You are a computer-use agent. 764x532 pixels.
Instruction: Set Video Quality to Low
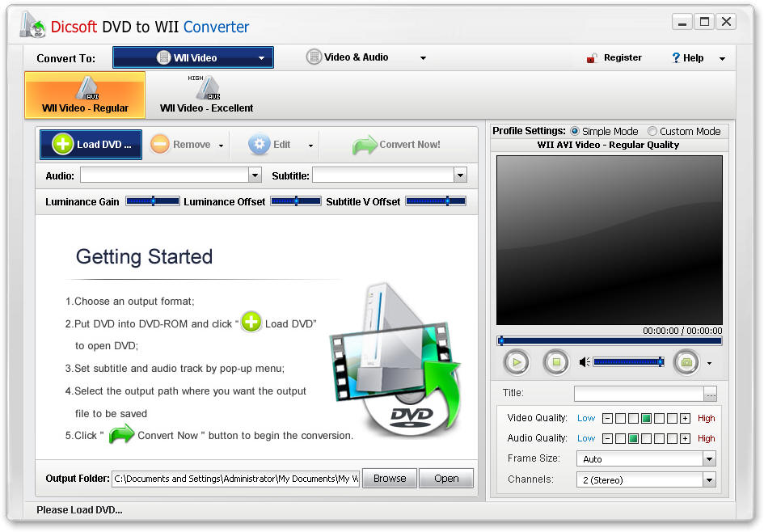pyautogui.click(x=586, y=418)
